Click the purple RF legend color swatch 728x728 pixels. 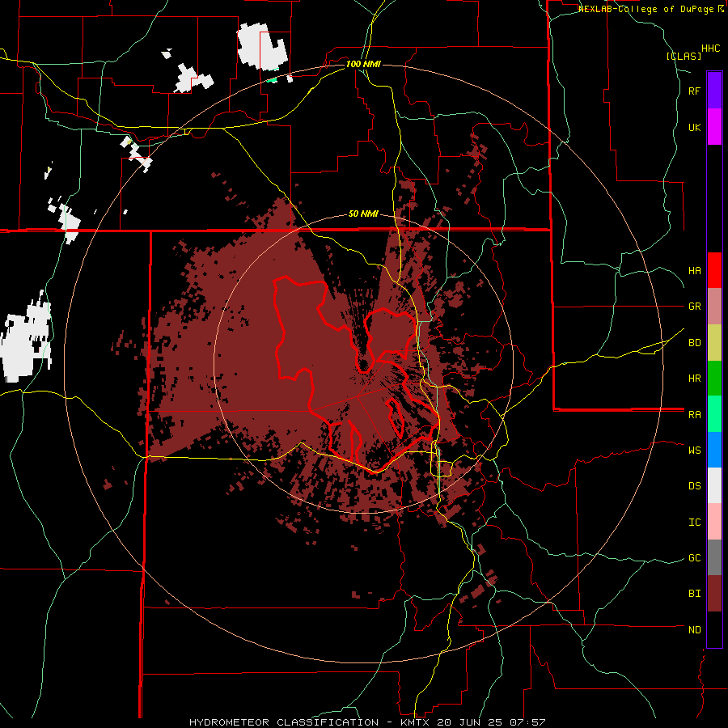click(x=714, y=91)
